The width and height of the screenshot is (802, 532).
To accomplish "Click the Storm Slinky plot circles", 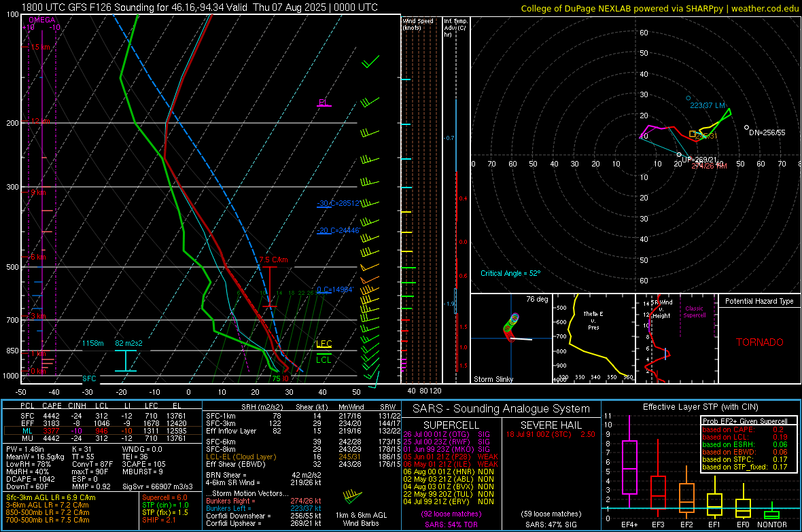I will [511, 326].
